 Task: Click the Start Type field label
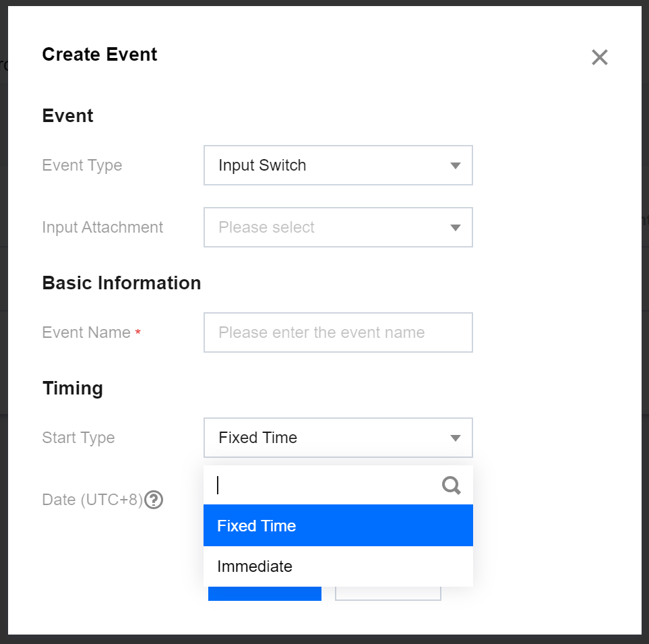click(78, 438)
